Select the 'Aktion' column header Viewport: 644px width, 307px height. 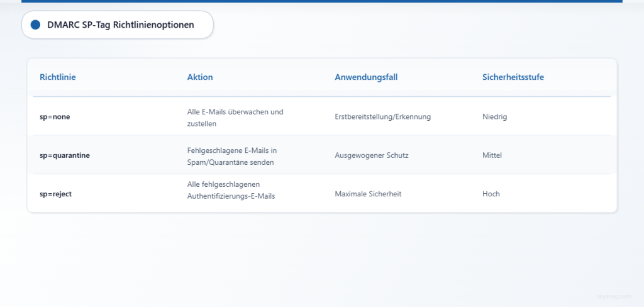point(200,77)
